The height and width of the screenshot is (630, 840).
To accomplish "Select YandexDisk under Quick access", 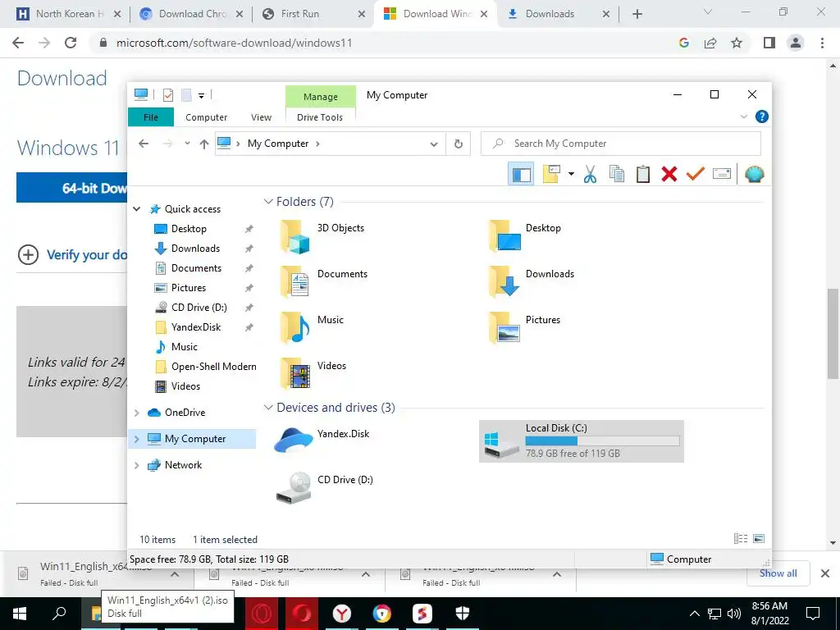I will (x=195, y=327).
